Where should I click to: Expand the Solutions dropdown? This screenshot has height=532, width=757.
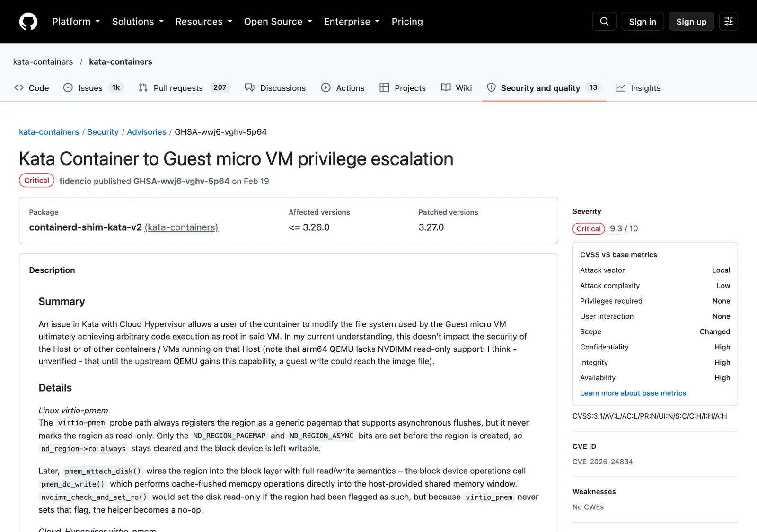pos(138,22)
